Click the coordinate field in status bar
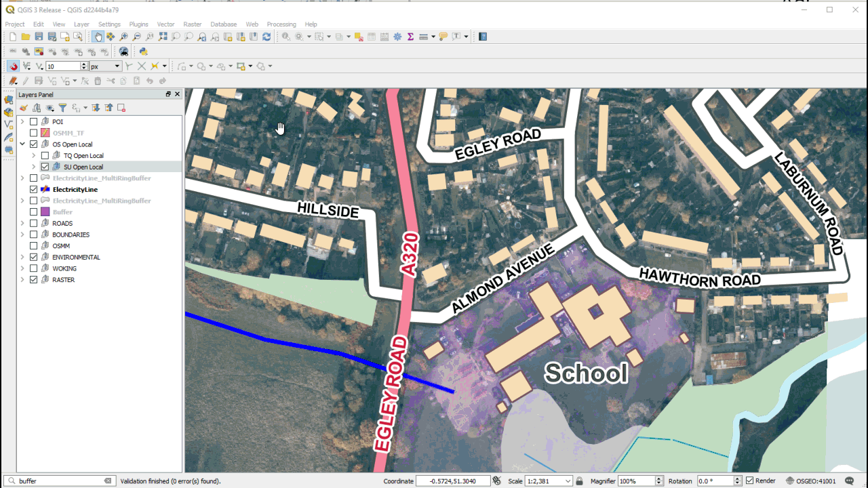Viewport: 868px width, 488px height. (453, 481)
